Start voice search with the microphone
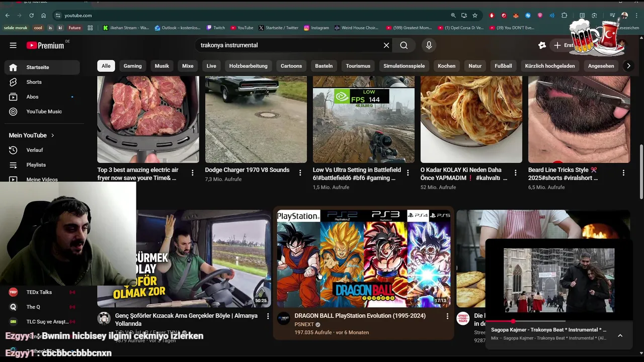This screenshot has height=362, width=644. coord(429,45)
